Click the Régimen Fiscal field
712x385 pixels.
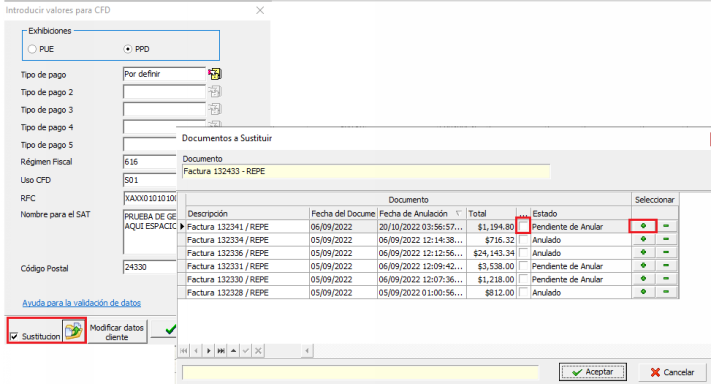(149, 162)
